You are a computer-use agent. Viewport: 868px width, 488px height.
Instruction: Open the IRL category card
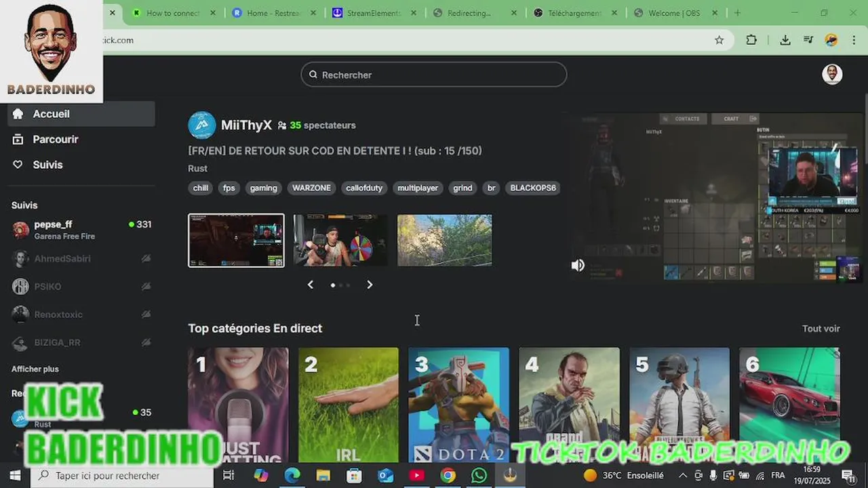click(x=349, y=405)
